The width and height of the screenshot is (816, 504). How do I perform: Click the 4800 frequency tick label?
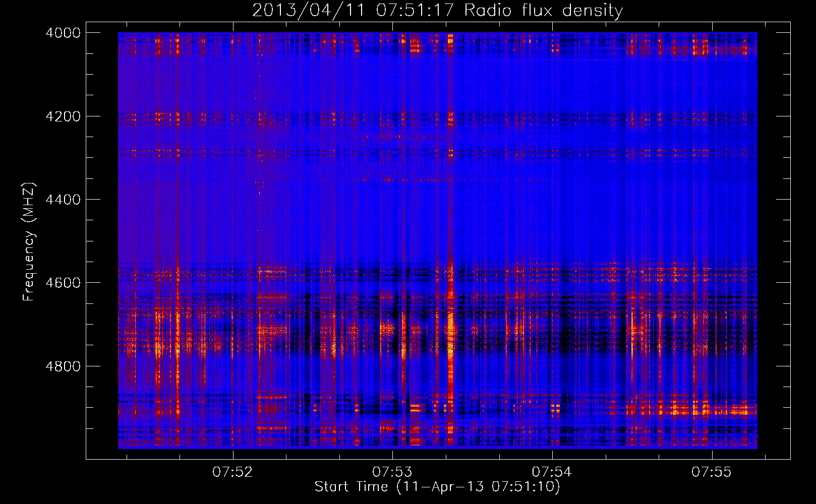[63, 366]
